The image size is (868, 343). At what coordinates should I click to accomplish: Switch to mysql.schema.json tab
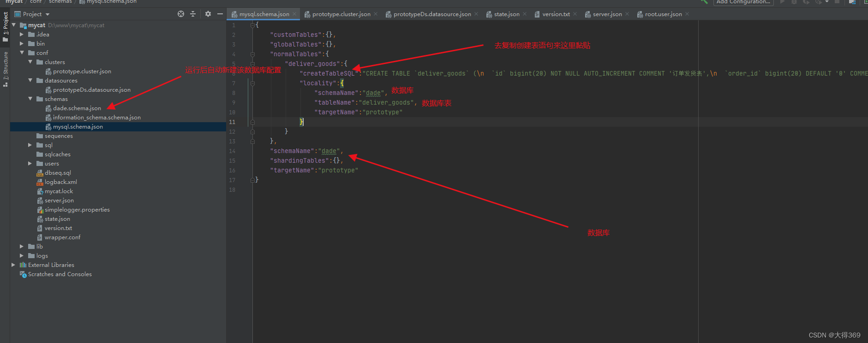point(264,14)
